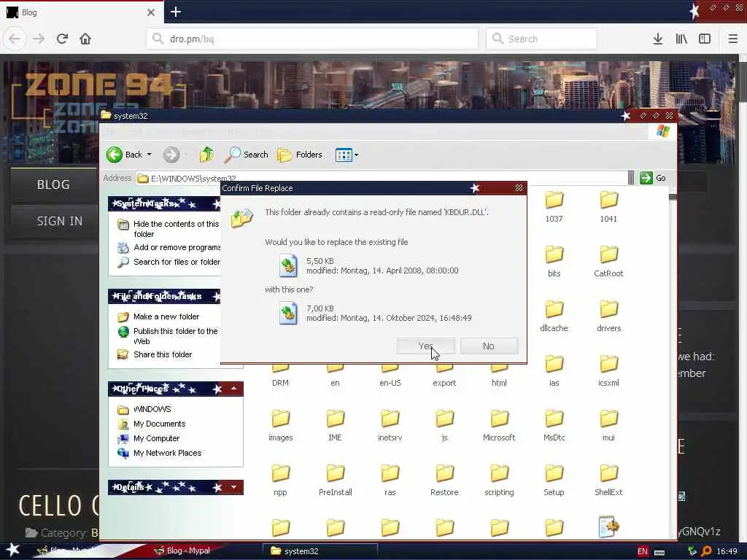Select the CatRoot folder
Screen dimensions: 747x560
click(x=608, y=262)
